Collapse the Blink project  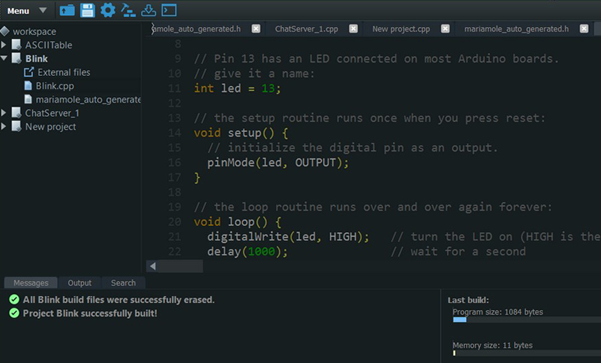coord(4,58)
